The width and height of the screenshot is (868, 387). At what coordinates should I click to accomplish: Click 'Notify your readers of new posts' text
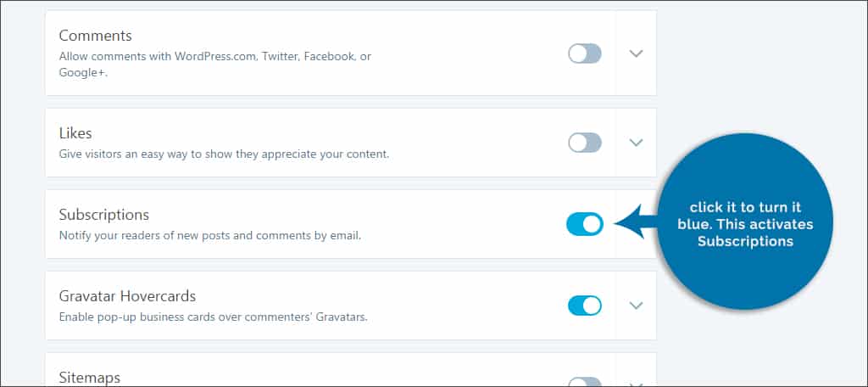pos(210,236)
